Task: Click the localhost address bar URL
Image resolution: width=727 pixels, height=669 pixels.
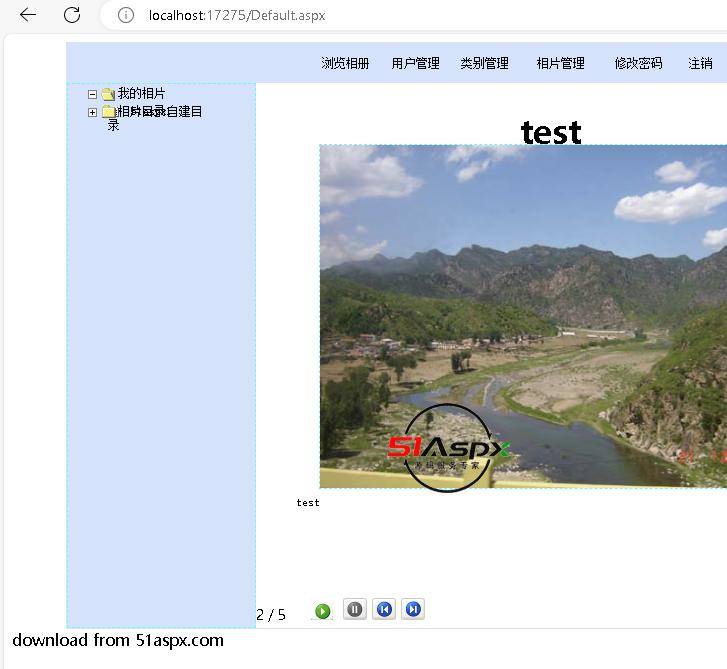Action: point(237,15)
